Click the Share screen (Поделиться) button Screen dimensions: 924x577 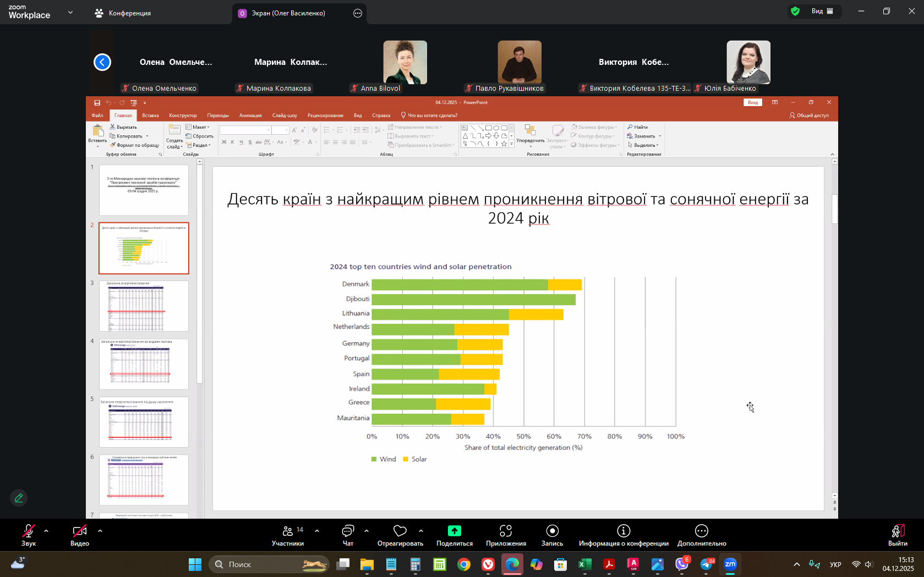[x=454, y=535]
